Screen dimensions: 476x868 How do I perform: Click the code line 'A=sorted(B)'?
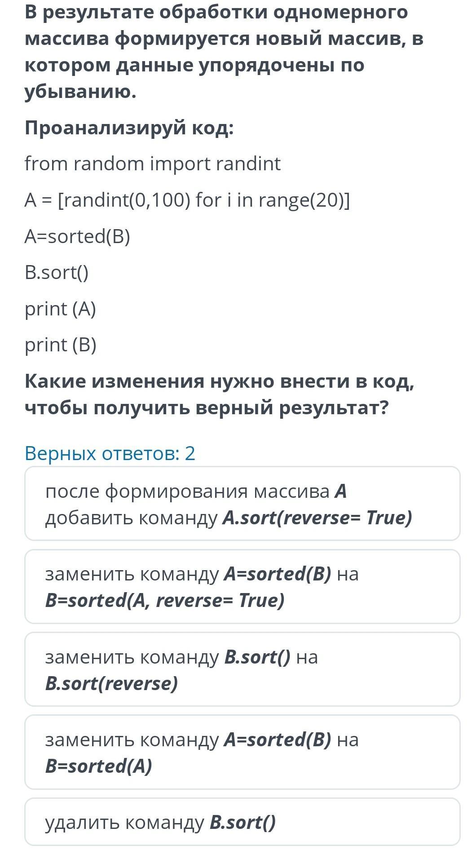coord(77,236)
